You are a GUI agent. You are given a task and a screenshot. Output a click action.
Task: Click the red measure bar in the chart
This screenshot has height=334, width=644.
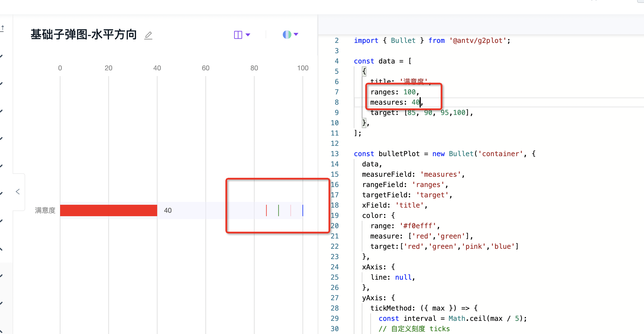click(x=108, y=210)
